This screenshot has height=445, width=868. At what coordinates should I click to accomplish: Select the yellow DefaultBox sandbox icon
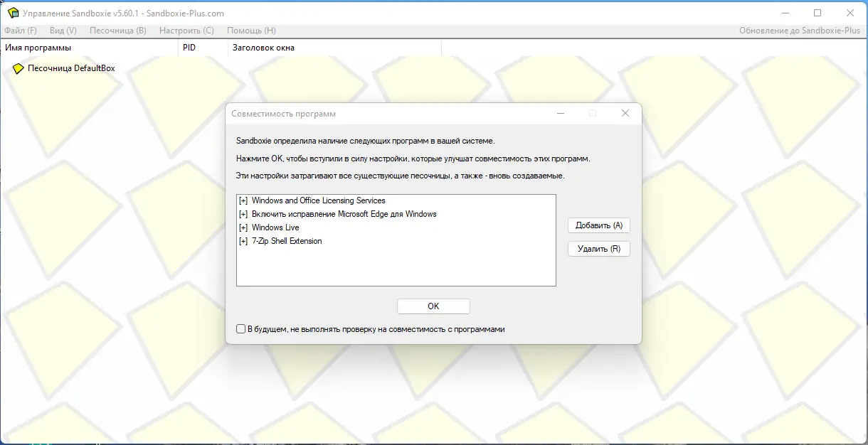click(x=18, y=69)
